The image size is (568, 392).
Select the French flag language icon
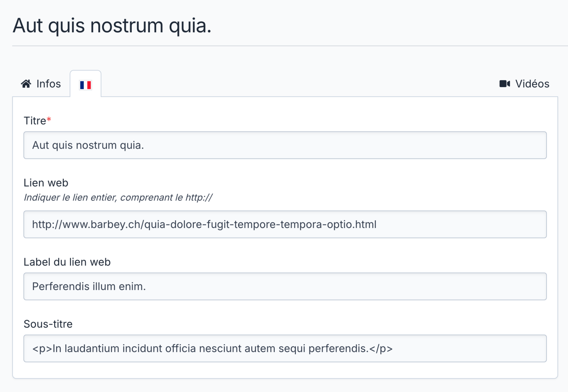[86, 85]
